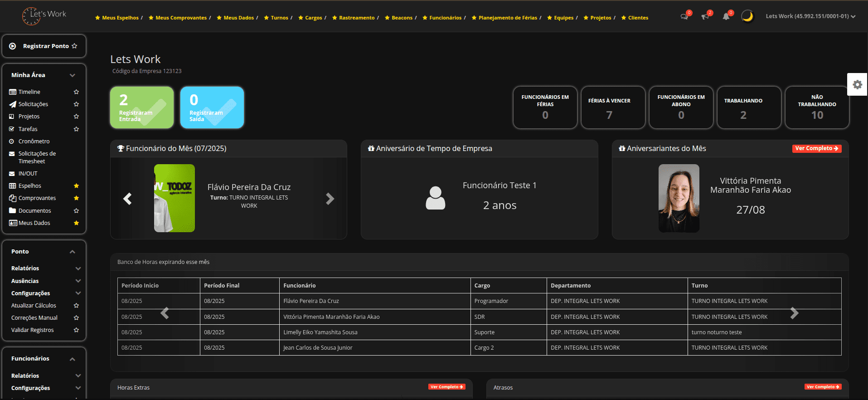Open Funcionários em Férias counter
Image resolution: width=868 pixels, height=400 pixels.
click(x=545, y=107)
